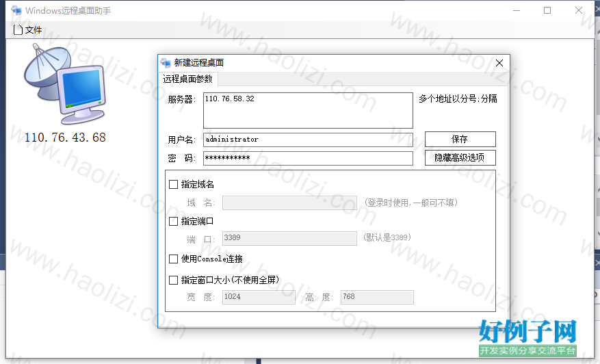This screenshot has width=600, height=364.
Task: Click the 新建远程桌面 dialog title icon
Action: pos(166,63)
